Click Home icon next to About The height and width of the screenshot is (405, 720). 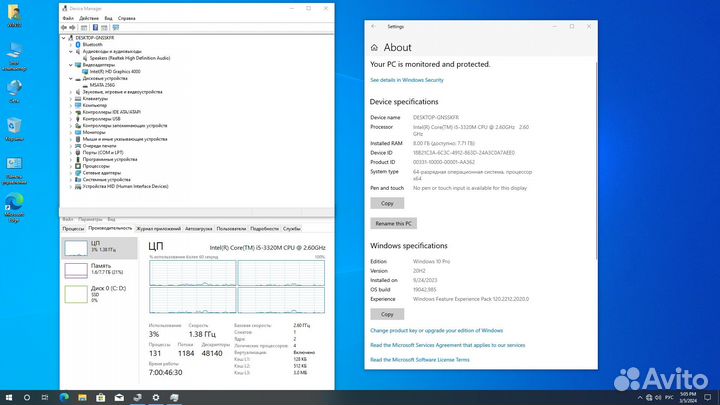(x=374, y=48)
